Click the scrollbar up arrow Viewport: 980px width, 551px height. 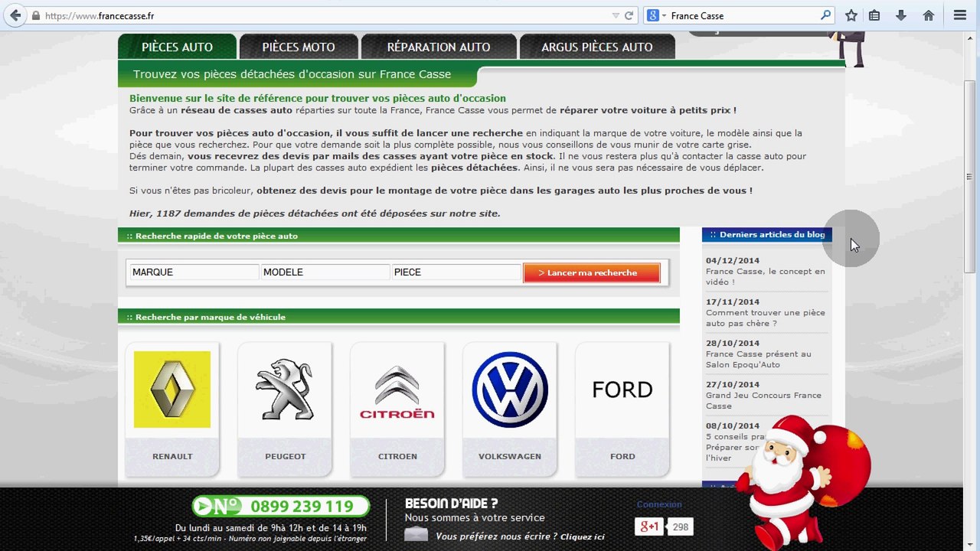tap(971, 37)
